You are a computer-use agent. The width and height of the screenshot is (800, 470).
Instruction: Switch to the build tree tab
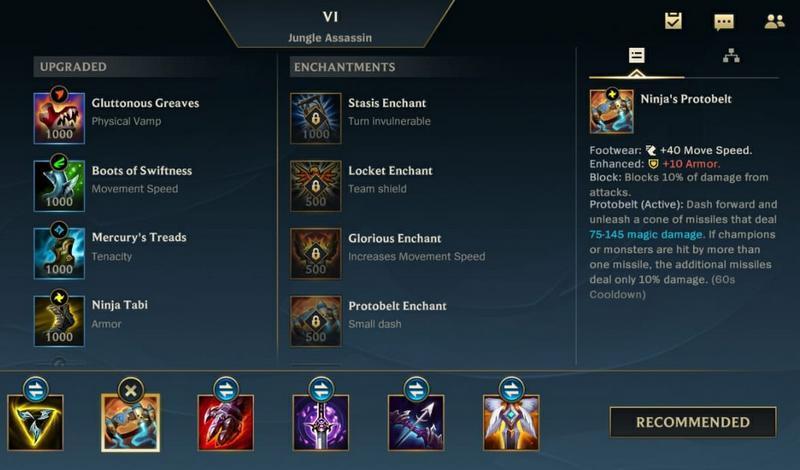coord(731,56)
